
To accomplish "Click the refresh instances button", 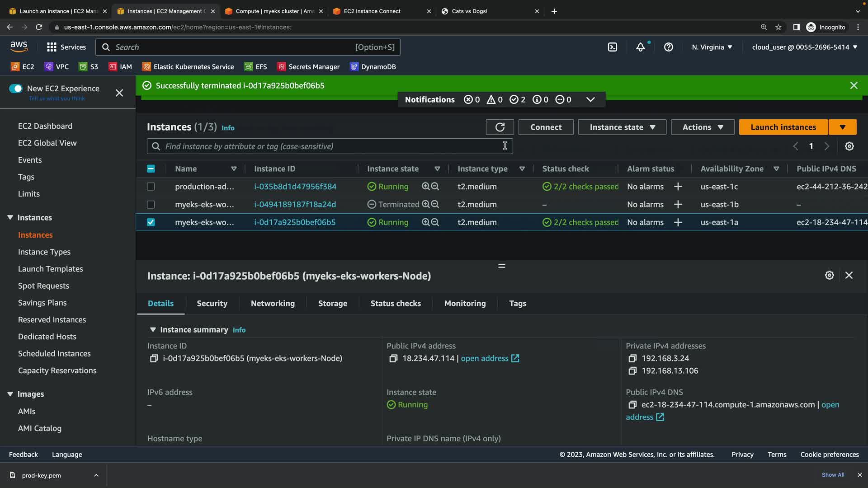I will 500,127.
